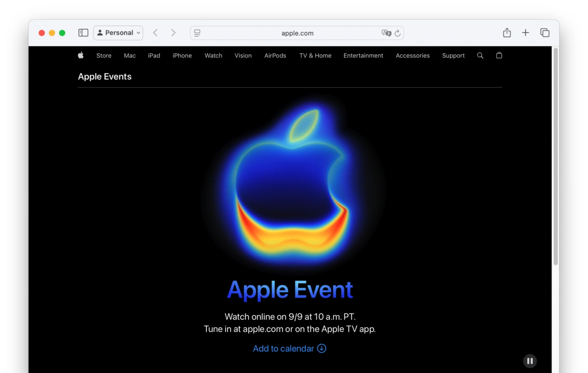Select iPhone in the navigation bar
588x373 pixels.
pos(182,56)
